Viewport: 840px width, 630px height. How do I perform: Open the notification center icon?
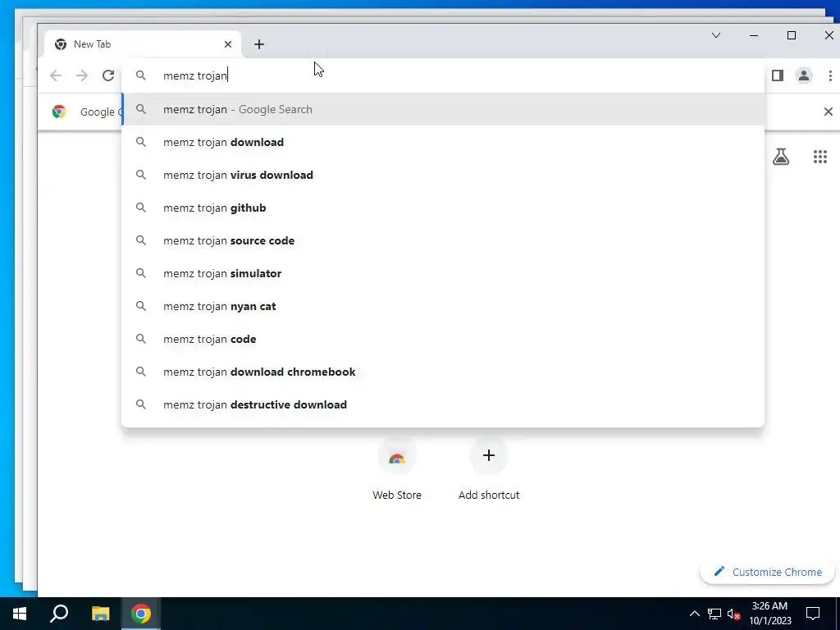click(813, 614)
